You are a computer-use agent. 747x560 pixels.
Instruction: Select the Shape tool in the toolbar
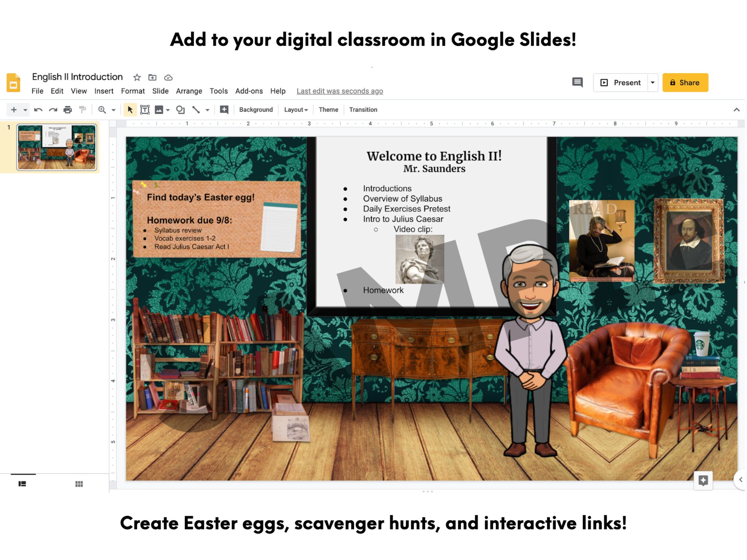click(180, 109)
